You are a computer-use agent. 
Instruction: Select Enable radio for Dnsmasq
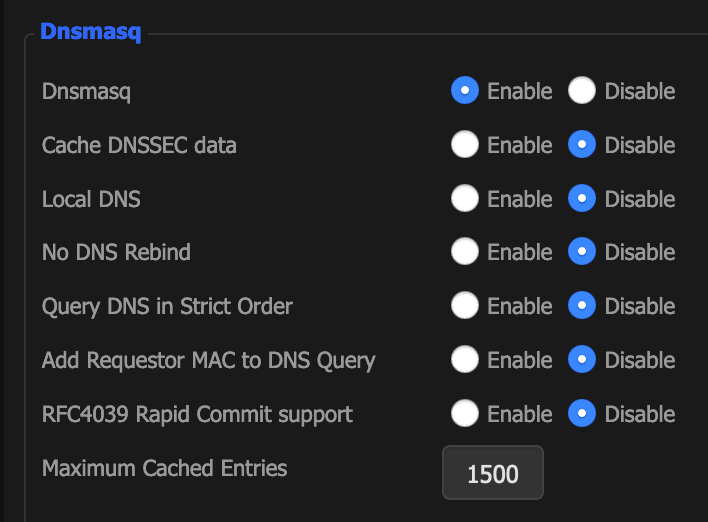click(x=465, y=90)
